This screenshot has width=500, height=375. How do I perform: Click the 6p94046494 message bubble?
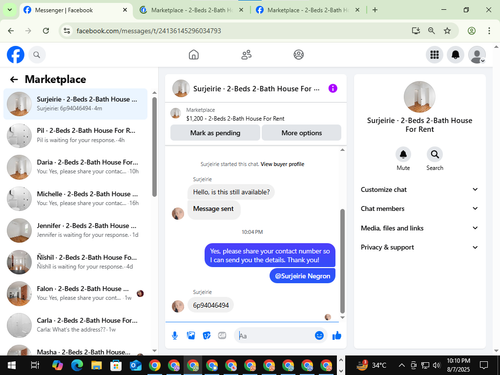pyautogui.click(x=211, y=305)
